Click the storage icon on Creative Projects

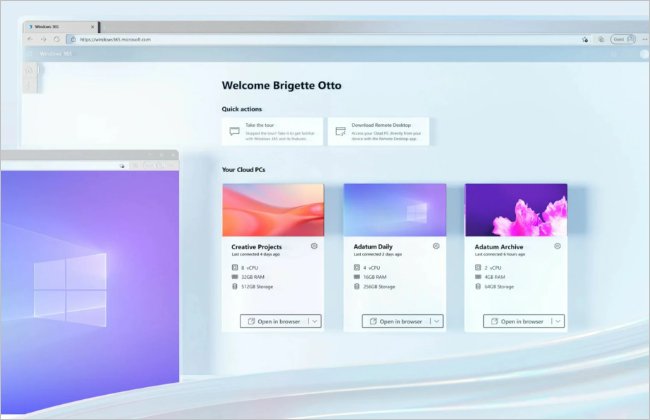tap(235, 286)
